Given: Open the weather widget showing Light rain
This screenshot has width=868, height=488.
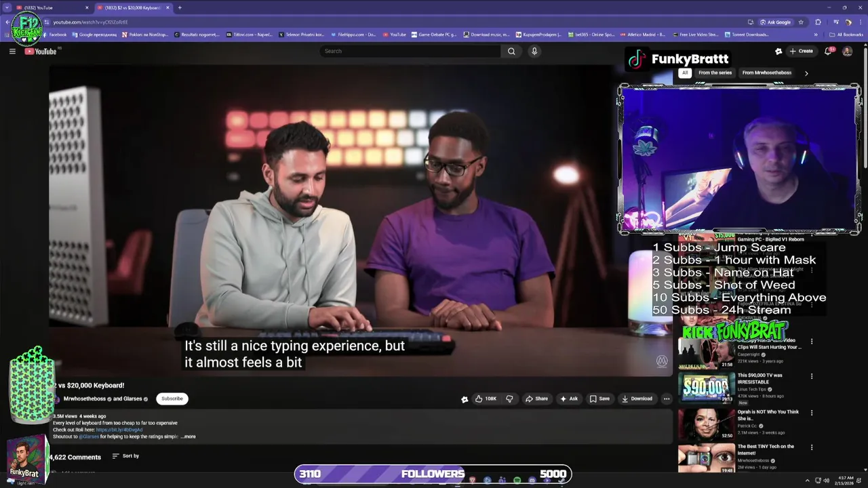Looking at the screenshot, I should coord(20,482).
